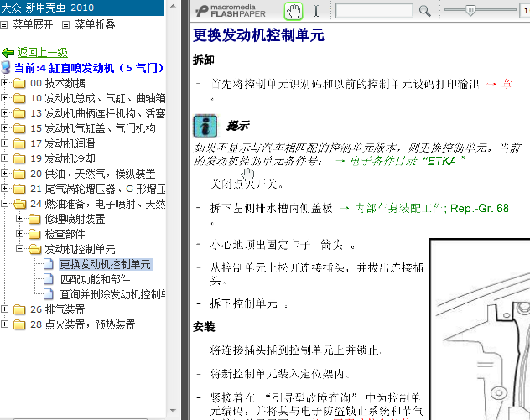This screenshot has width=530, height=420.
Task: Click the engine bay diagram image
Action: pos(480,329)
